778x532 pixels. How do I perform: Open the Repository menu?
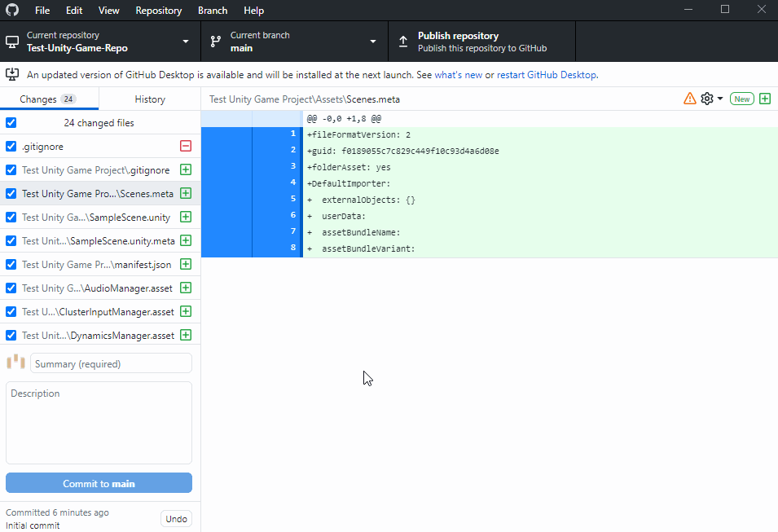(158, 11)
